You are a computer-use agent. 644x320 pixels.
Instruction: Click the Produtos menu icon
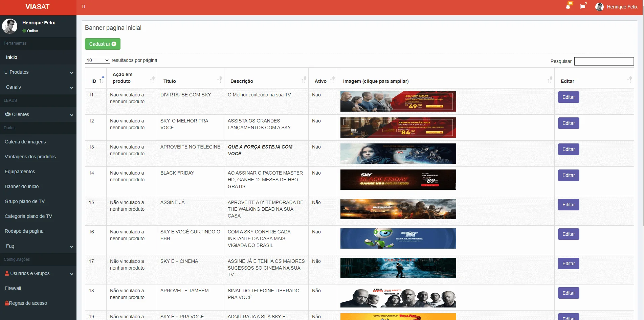coord(6,72)
